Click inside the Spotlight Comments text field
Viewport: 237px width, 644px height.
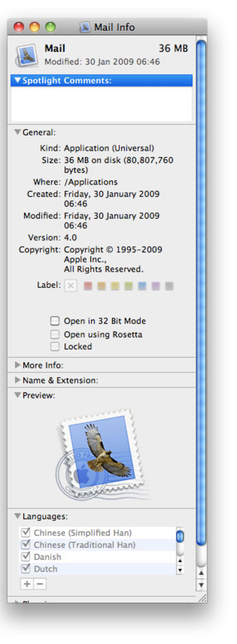[x=101, y=104]
